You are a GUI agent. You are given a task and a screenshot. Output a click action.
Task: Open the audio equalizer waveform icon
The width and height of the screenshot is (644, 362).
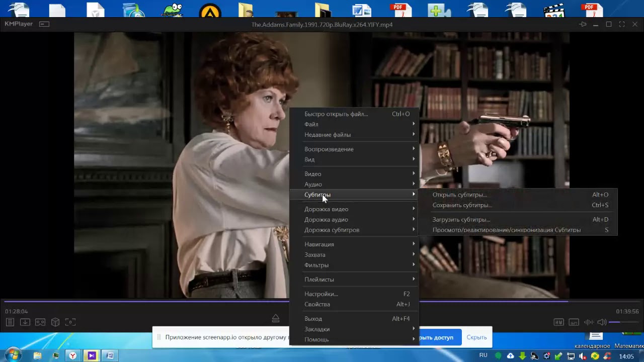coord(588,322)
